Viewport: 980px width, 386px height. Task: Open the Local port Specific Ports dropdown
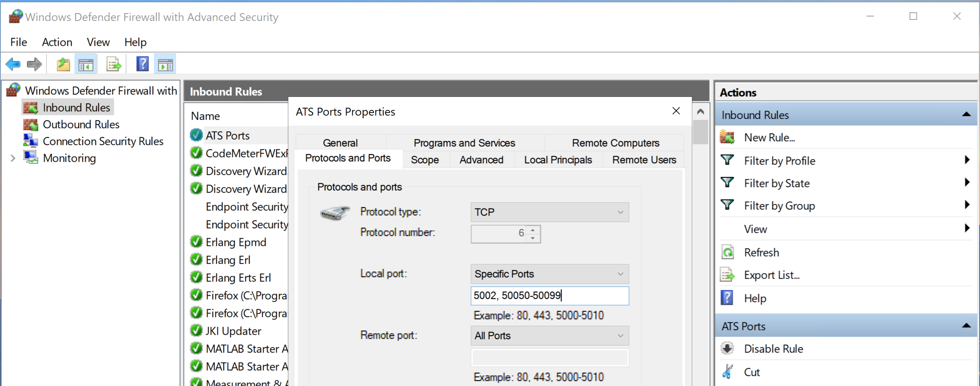point(550,274)
